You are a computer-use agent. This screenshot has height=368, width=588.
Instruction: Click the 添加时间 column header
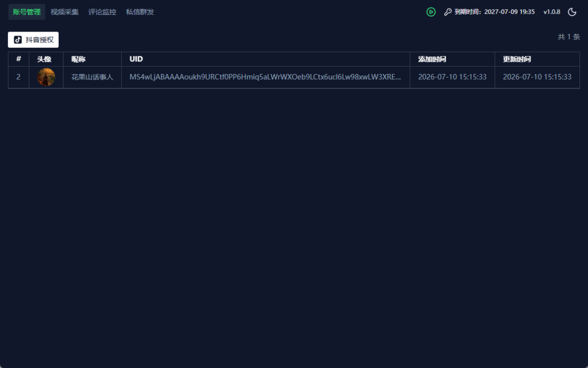(x=432, y=59)
